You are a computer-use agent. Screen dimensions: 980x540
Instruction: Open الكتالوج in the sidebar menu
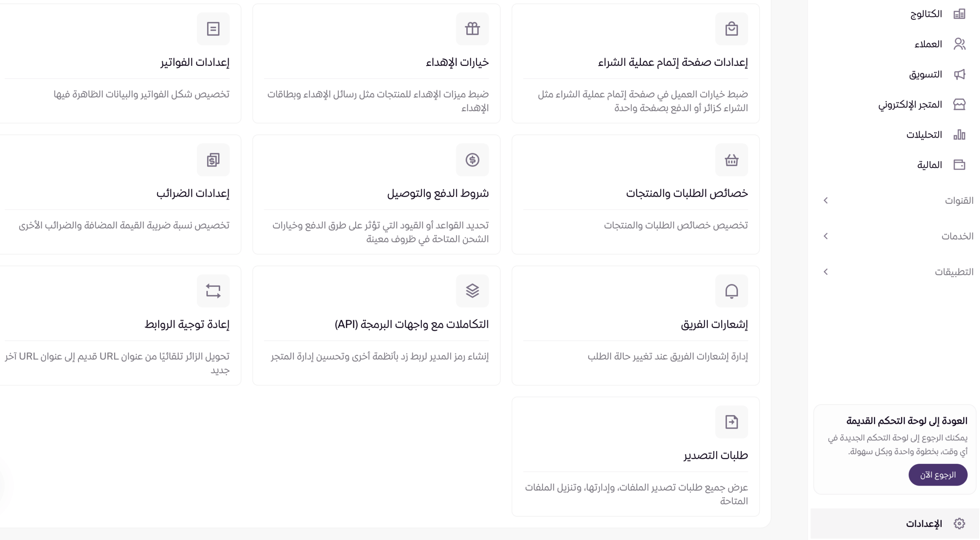(926, 14)
